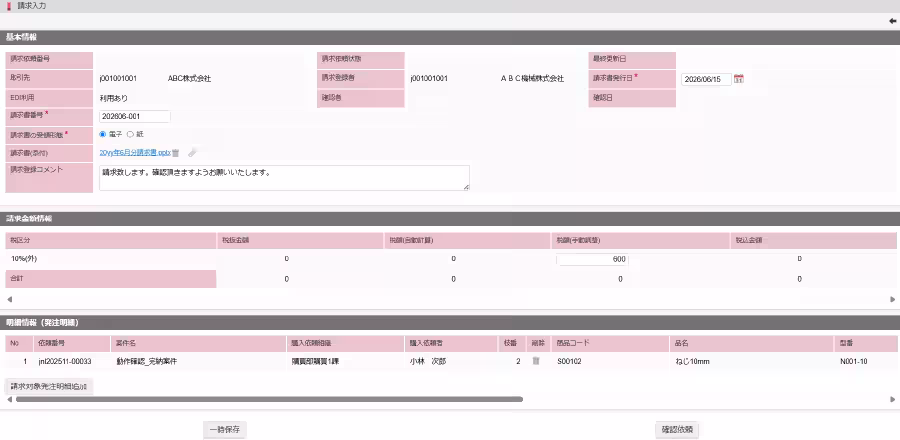Viewport: 900px width, 440px height.
Task: Click model number N001-10
Action: (854, 361)
